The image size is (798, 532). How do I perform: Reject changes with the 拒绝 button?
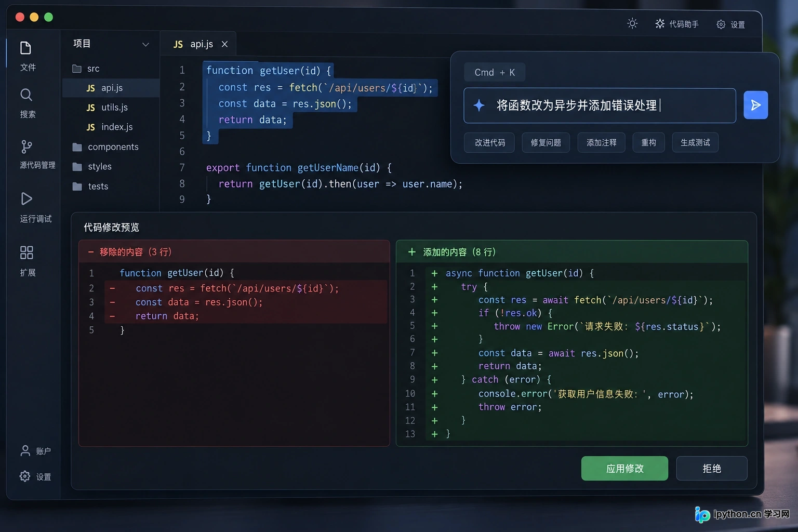[712, 468]
